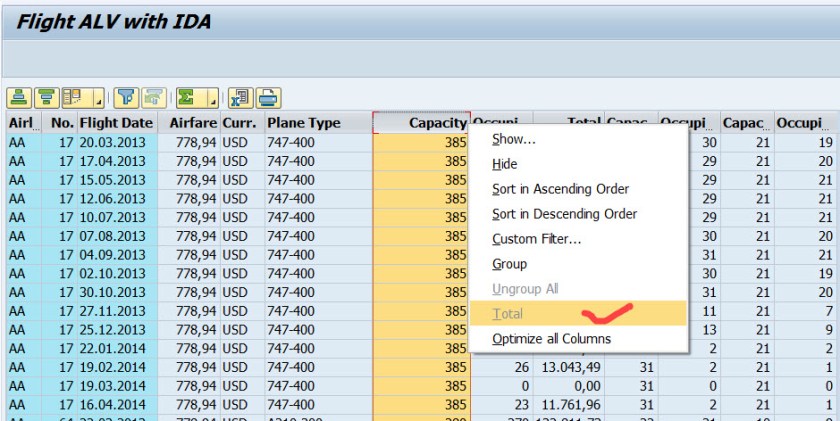The image size is (840, 421).
Task: Click the Flight Date column header
Action: (x=116, y=123)
